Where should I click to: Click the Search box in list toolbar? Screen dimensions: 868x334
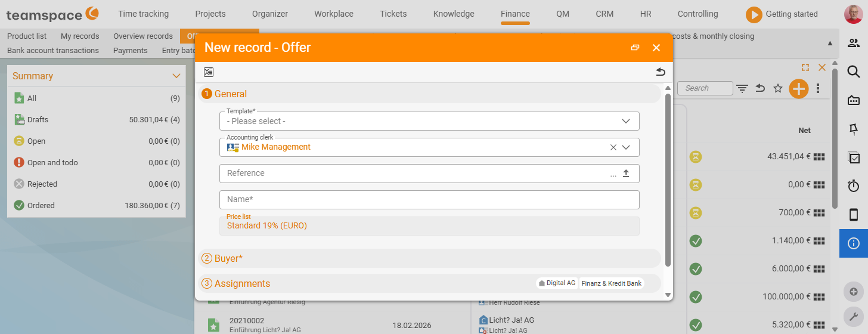pyautogui.click(x=705, y=88)
